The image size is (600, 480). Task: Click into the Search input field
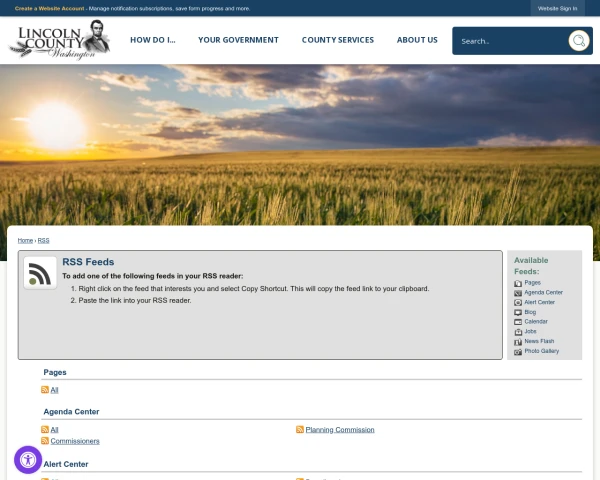(x=511, y=41)
